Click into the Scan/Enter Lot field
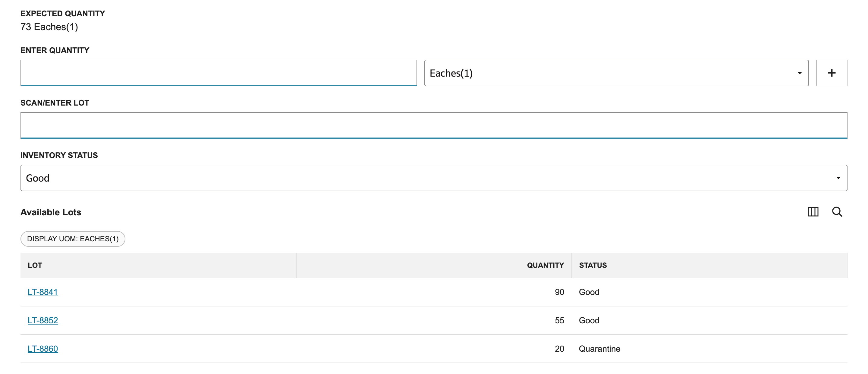868x374 pixels. pos(434,125)
